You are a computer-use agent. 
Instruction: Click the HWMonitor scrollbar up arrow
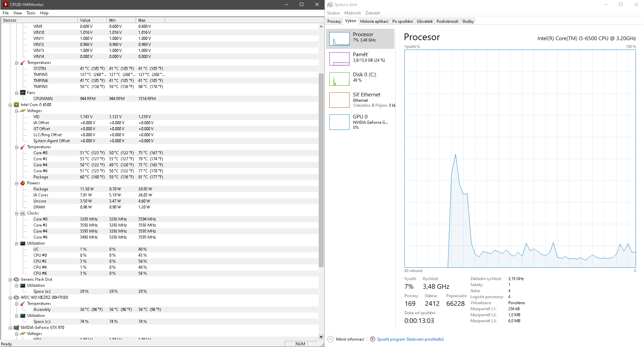tap(321, 26)
